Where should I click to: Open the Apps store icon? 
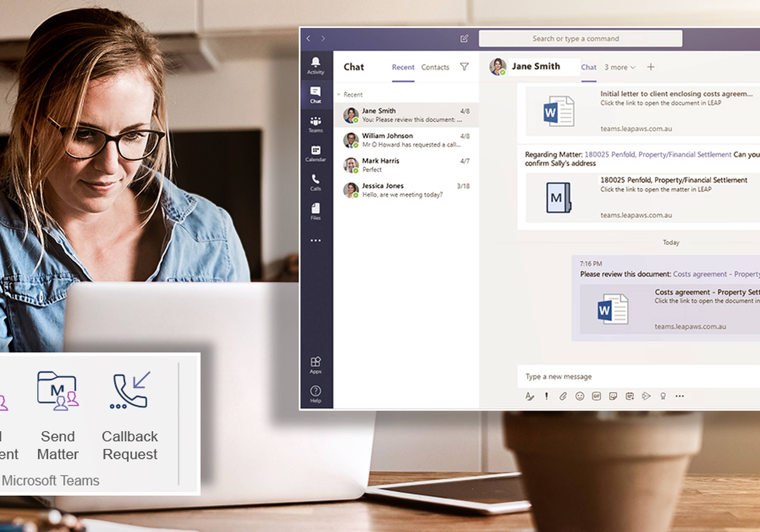(x=315, y=365)
